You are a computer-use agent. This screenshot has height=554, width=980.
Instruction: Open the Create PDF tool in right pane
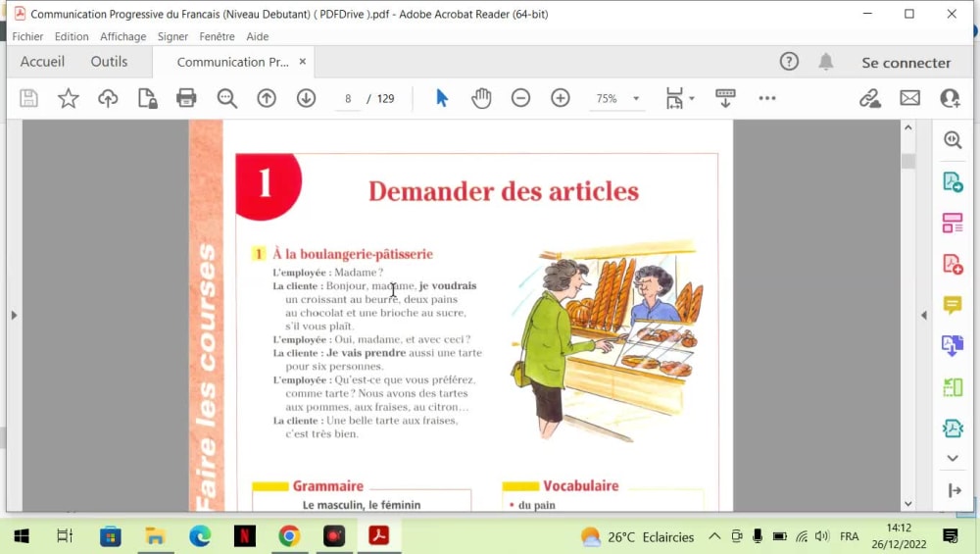[953, 264]
